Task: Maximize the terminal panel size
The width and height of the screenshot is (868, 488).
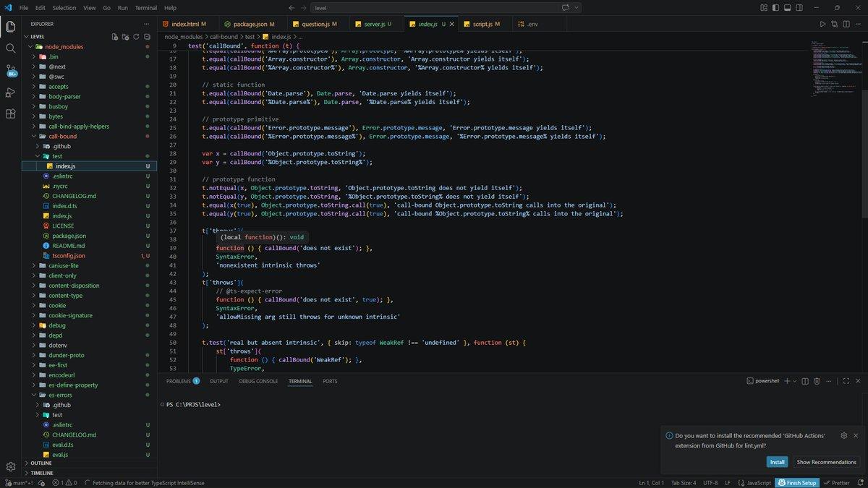Action: click(x=845, y=381)
